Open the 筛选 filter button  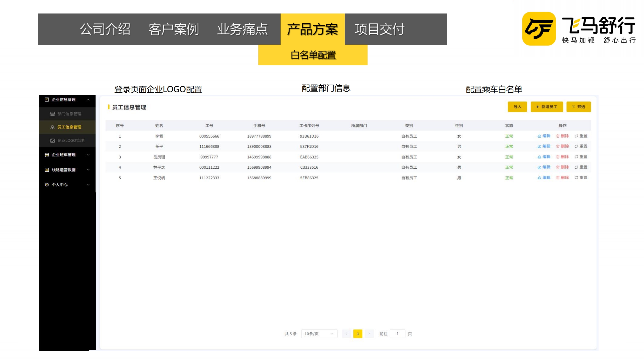579,107
